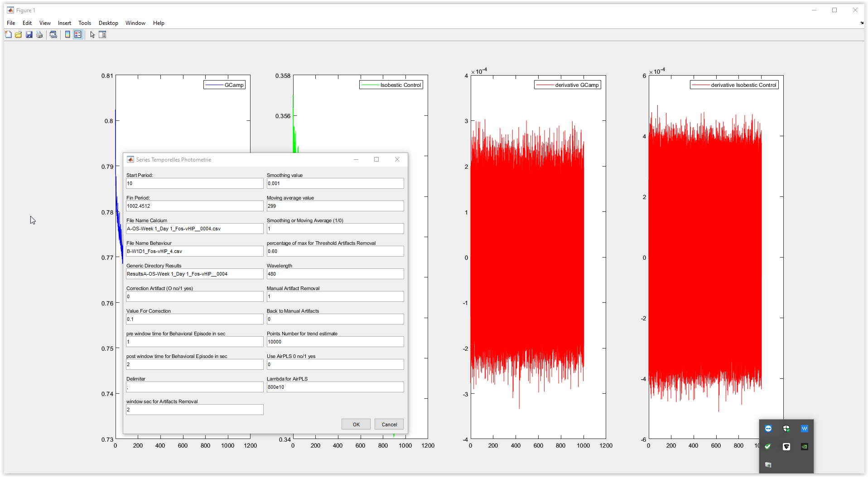Click OK in Series Temporelles dialog
The height and width of the screenshot is (477, 868).
click(x=356, y=425)
